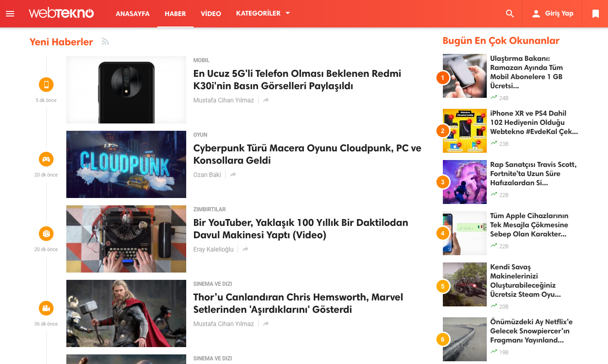608x364 pixels.
Task: Switch to the Video menu item
Action: tap(211, 14)
